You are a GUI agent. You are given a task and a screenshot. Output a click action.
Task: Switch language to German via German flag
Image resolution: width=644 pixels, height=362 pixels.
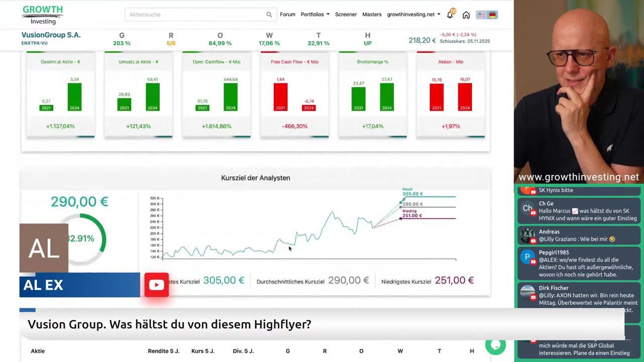(x=493, y=15)
